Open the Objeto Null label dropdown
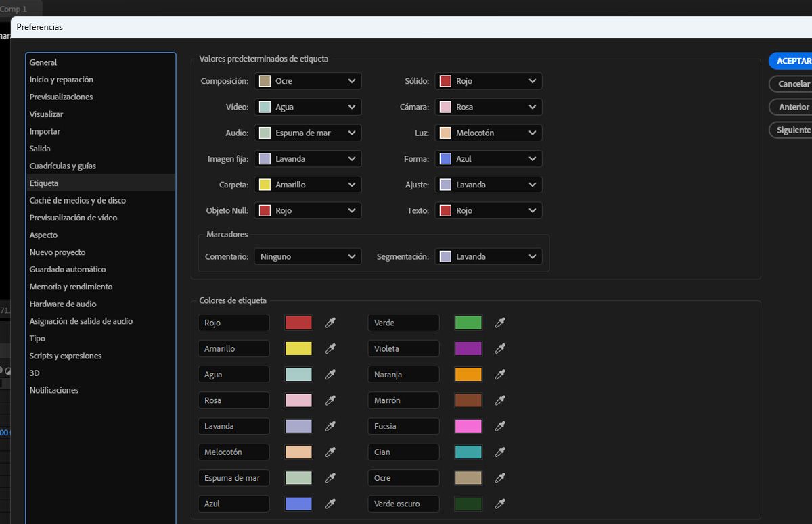The image size is (812, 524). click(308, 210)
